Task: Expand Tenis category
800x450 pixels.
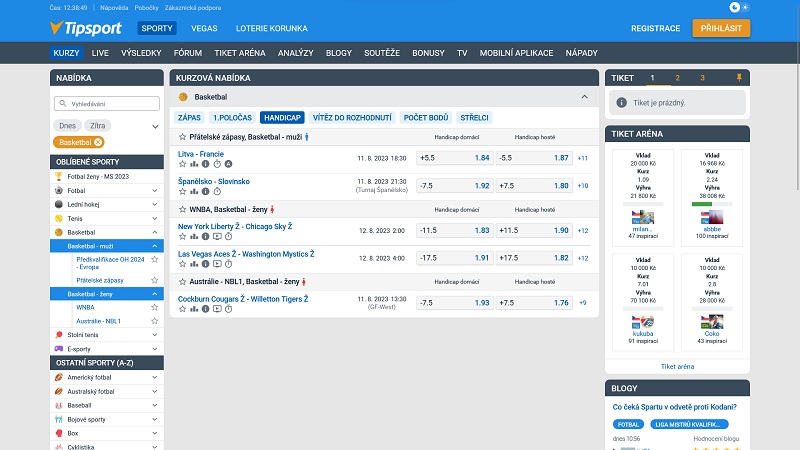Action: tap(155, 218)
